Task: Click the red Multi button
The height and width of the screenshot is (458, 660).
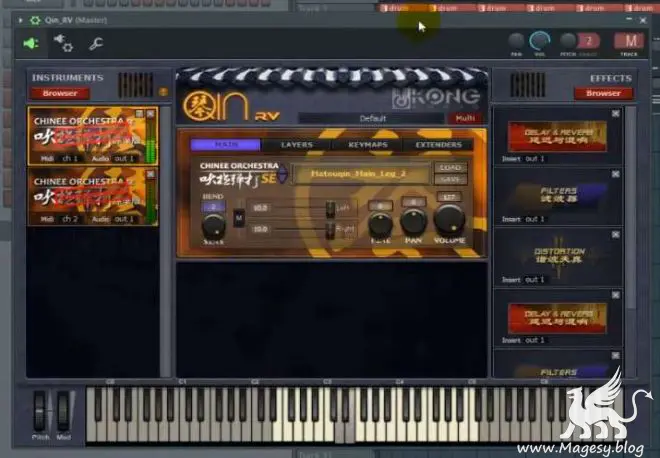Action: (466, 118)
